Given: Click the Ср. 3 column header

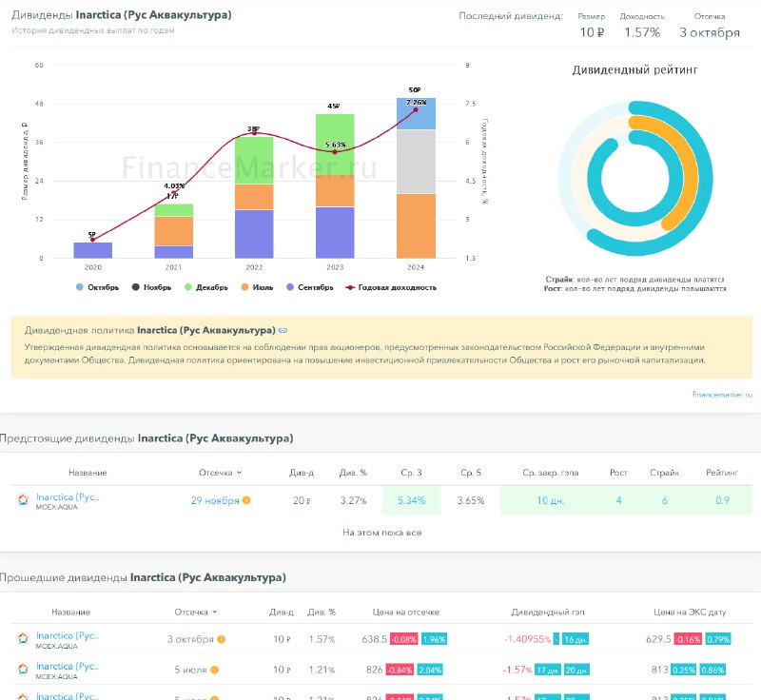Looking at the screenshot, I should [x=411, y=473].
